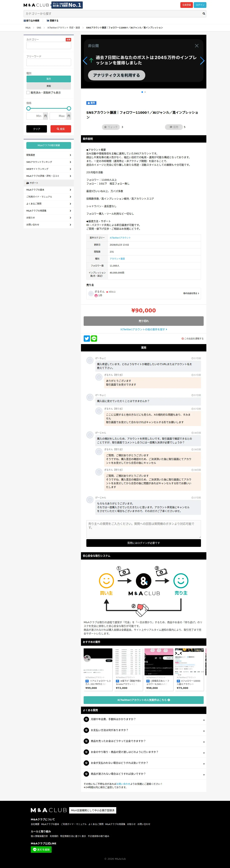
Task: Expand FAQ お金が支払われない場合はどうすれば良いですか？
Action: [x=143, y=763]
